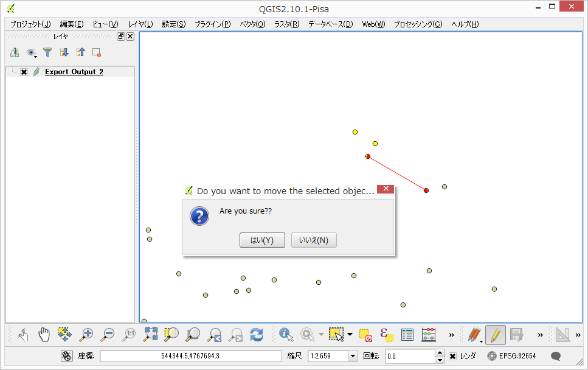Screen dimensions: 588x370
Task: Open the Field Calculator abacus icon
Action: point(429,334)
